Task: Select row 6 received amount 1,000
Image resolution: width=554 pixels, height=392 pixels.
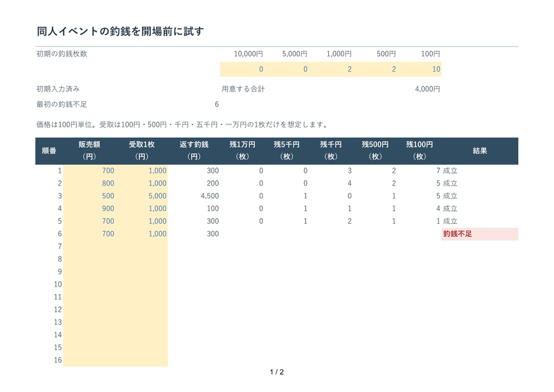Action: [x=142, y=234]
